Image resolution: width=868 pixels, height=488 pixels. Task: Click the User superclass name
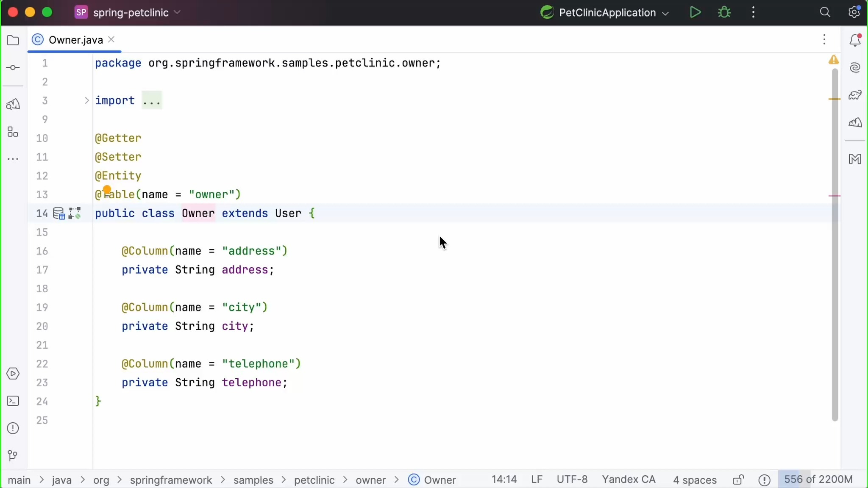click(288, 213)
